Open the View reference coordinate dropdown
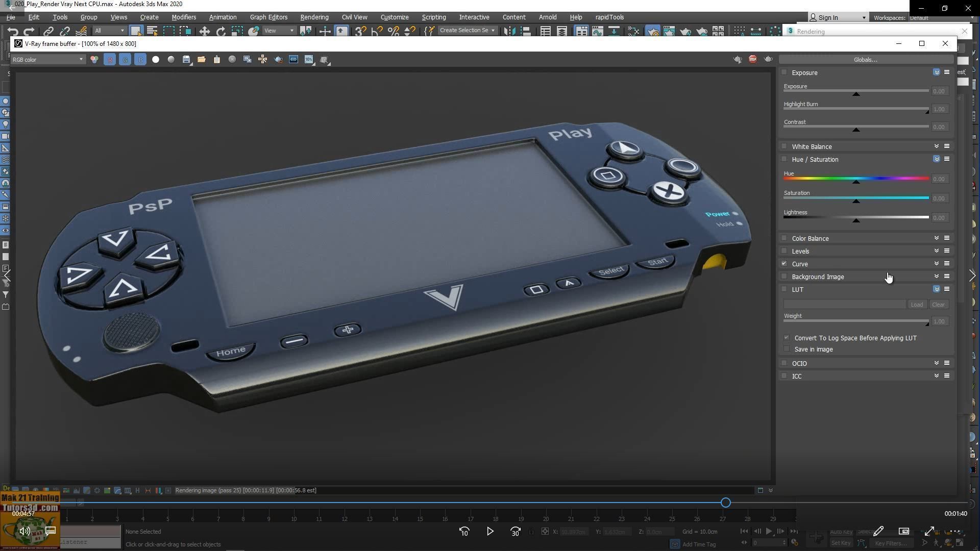Viewport: 980px width, 551px height. [x=279, y=31]
